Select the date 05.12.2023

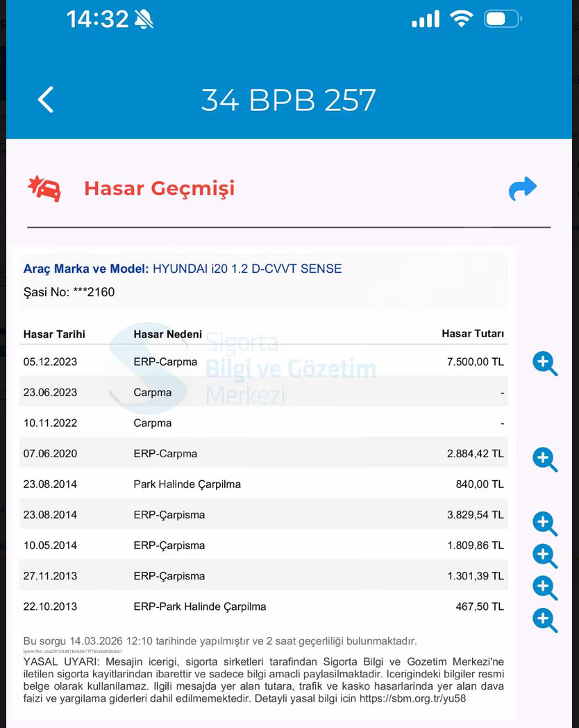tap(50, 362)
